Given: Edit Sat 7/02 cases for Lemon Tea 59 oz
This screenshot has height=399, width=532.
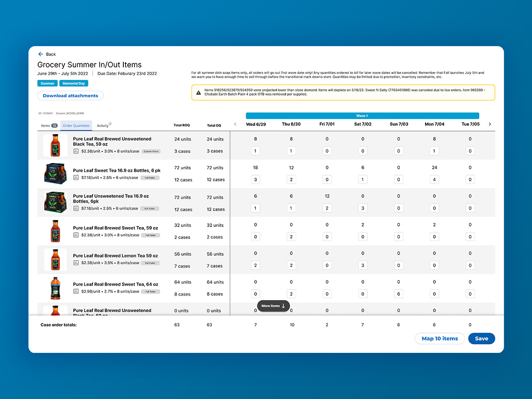Looking at the screenshot, I should coord(363,265).
